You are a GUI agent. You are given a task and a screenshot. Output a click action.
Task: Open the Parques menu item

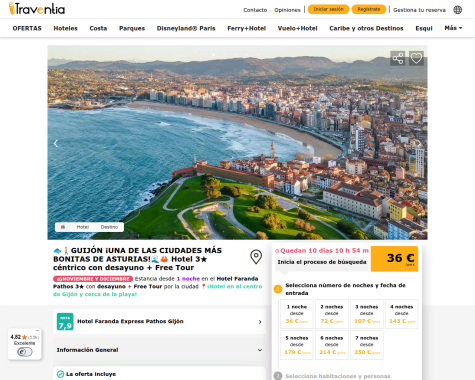pos(132,28)
